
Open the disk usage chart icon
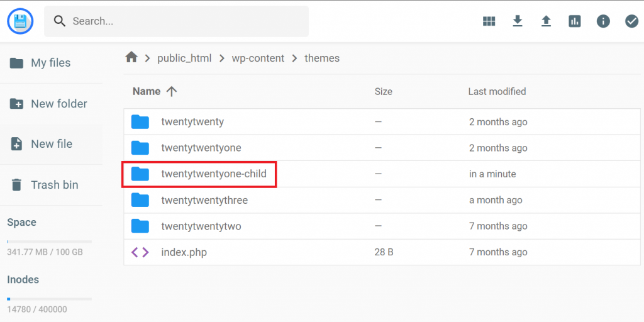click(574, 21)
